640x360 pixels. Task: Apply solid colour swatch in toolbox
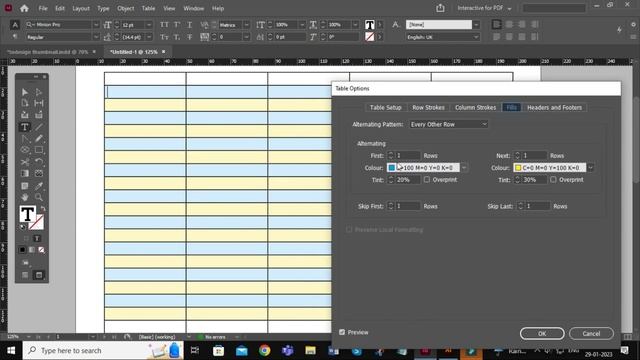tap(22, 250)
